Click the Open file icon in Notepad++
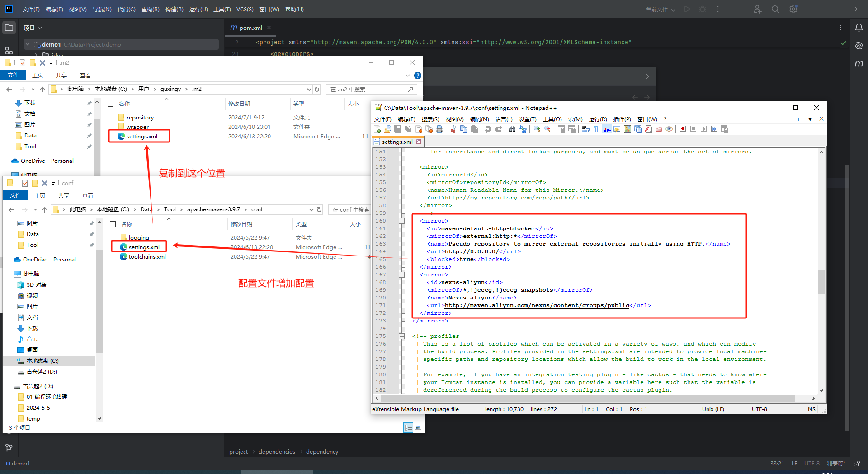This screenshot has height=474, width=868. [387, 129]
